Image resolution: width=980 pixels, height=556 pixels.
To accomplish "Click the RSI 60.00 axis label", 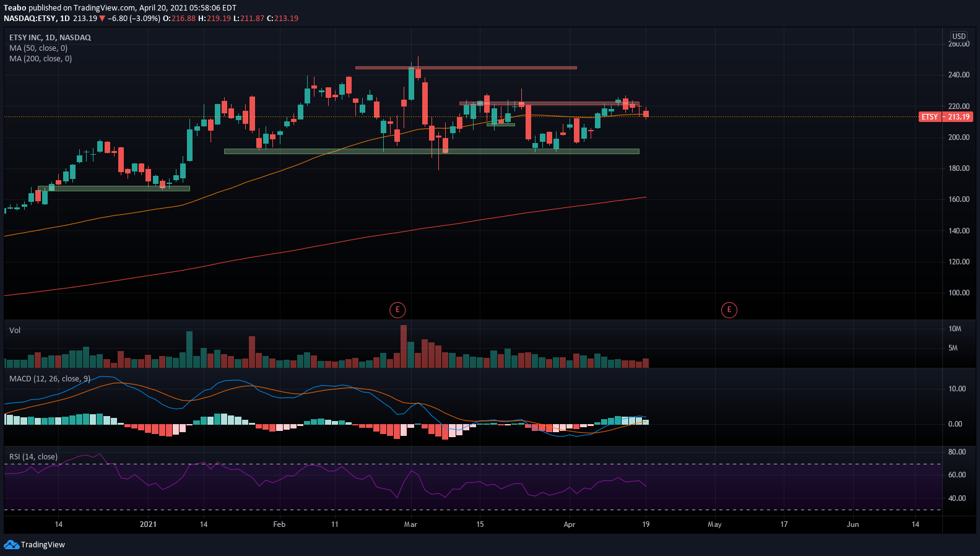I will [x=957, y=475].
